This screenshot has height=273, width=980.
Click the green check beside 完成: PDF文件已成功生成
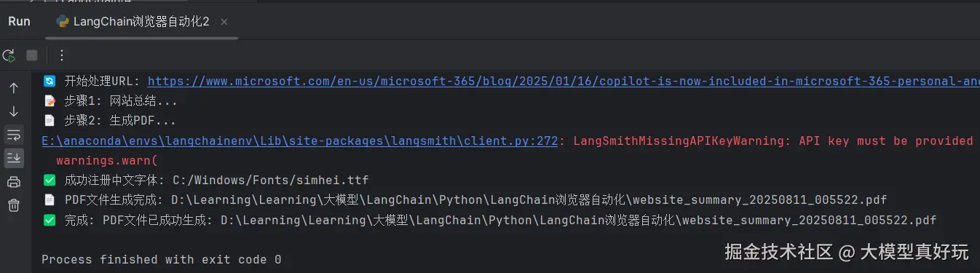pos(50,220)
